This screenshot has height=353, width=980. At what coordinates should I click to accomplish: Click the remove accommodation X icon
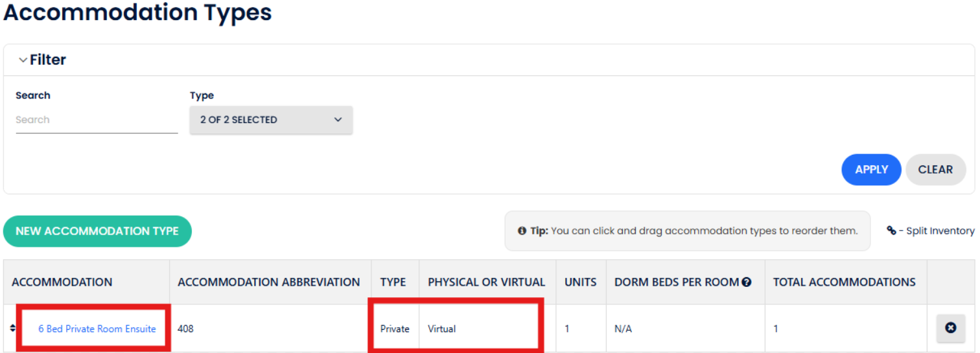point(950,328)
